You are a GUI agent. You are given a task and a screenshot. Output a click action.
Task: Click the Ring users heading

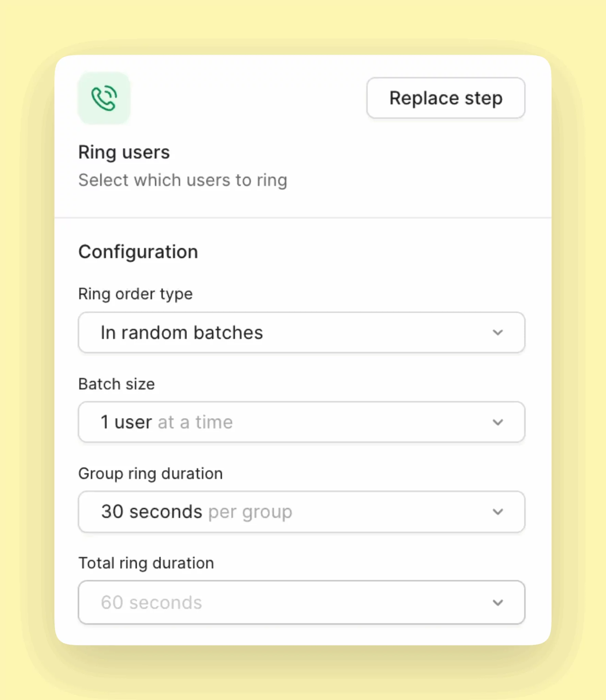124,152
